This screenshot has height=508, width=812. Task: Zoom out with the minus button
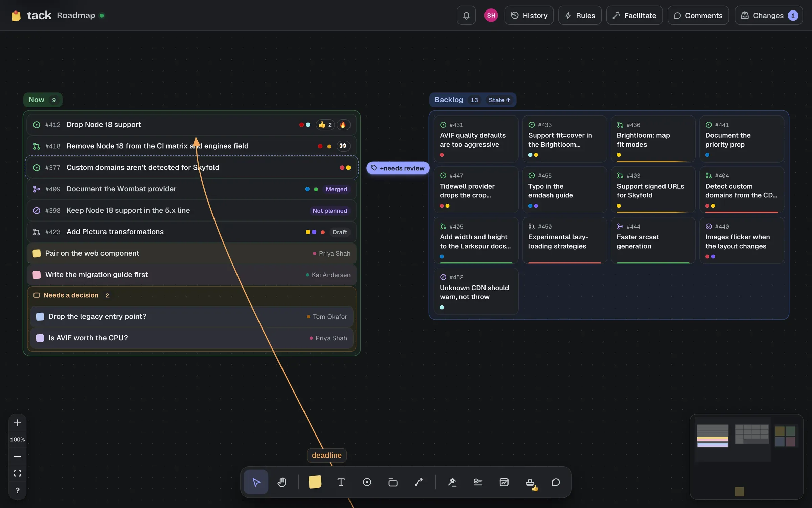pyautogui.click(x=18, y=456)
